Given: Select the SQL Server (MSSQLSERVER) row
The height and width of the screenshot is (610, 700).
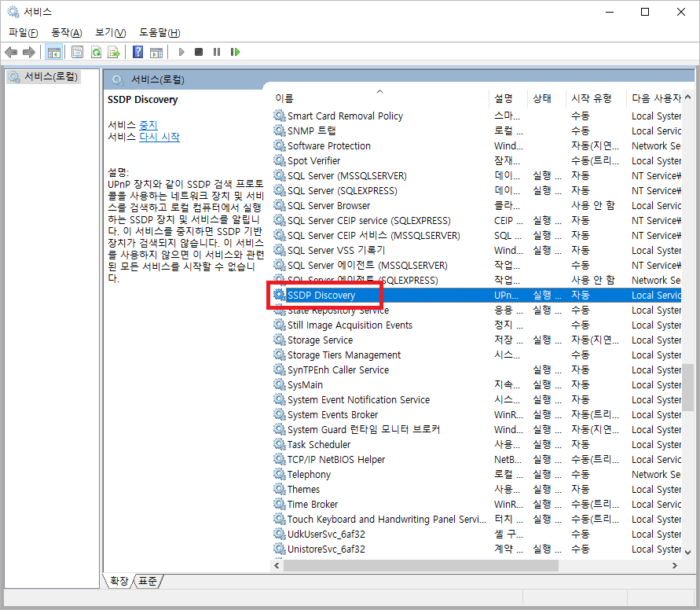Looking at the screenshot, I should (477, 175).
